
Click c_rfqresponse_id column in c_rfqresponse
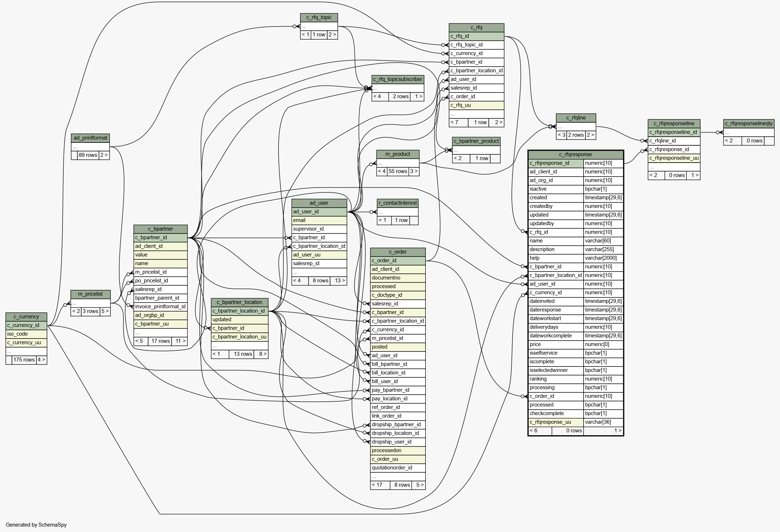point(556,163)
